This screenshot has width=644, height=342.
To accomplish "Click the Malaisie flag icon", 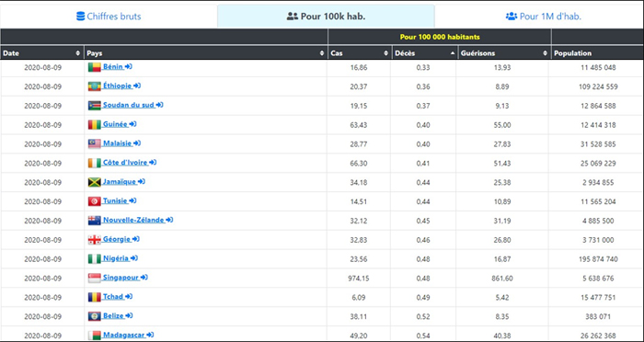I will tap(95, 144).
